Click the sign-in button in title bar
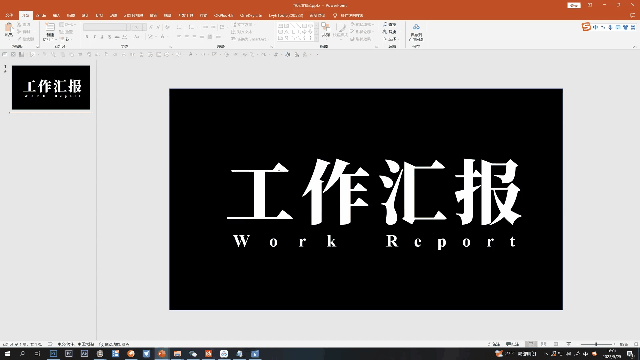 click(x=574, y=5)
